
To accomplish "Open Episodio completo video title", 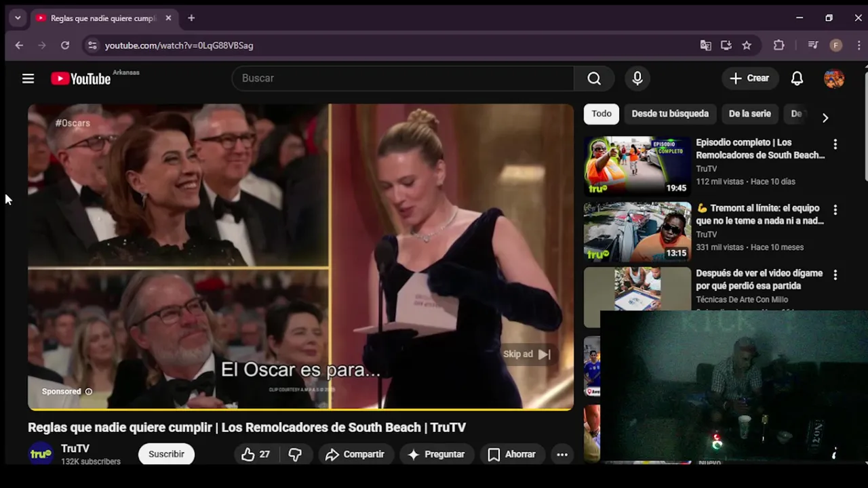I will [x=760, y=148].
